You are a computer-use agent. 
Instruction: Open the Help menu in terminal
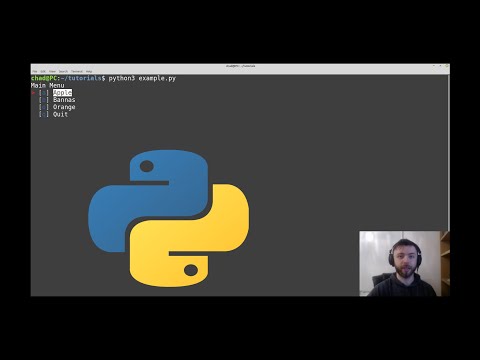coord(89,71)
